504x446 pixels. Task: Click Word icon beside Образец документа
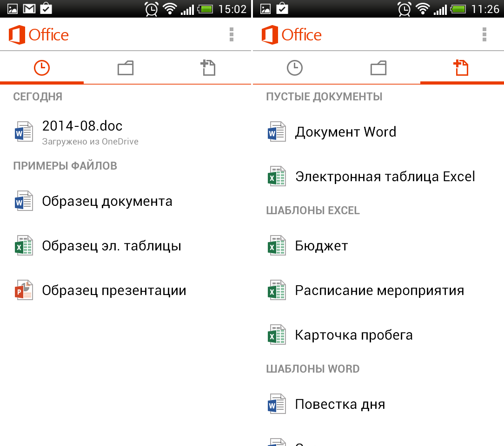coord(24,201)
